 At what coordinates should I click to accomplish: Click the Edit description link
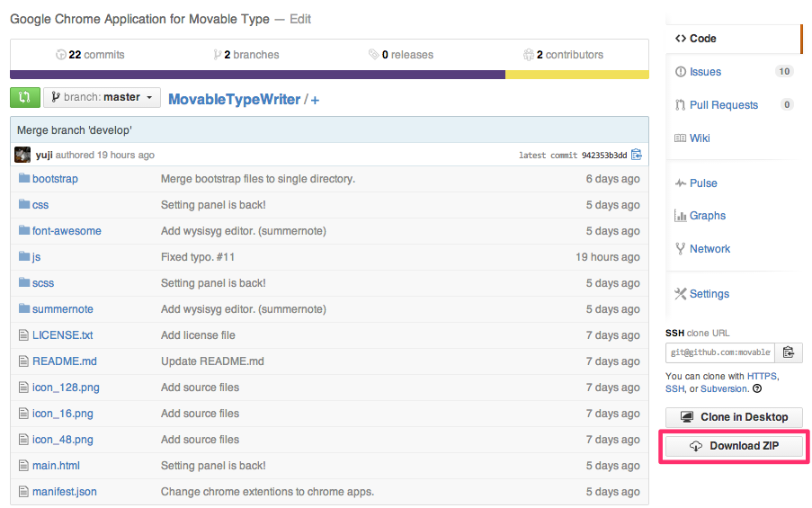pos(300,19)
